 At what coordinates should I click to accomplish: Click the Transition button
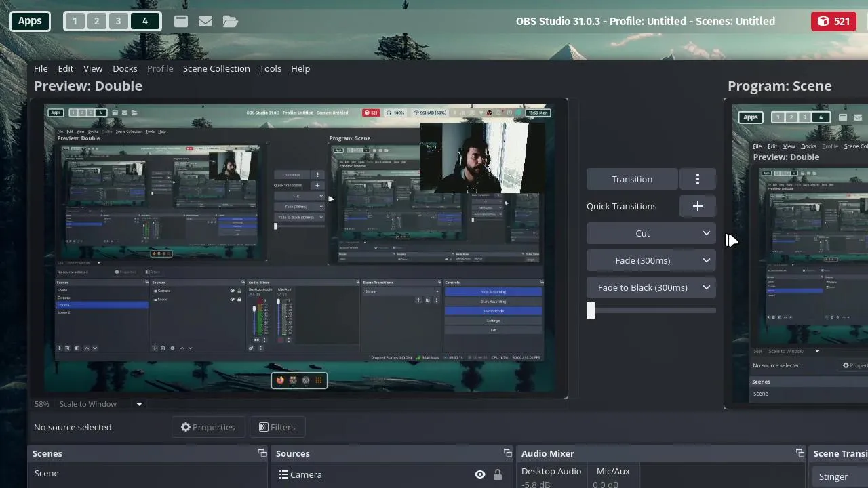pyautogui.click(x=632, y=179)
